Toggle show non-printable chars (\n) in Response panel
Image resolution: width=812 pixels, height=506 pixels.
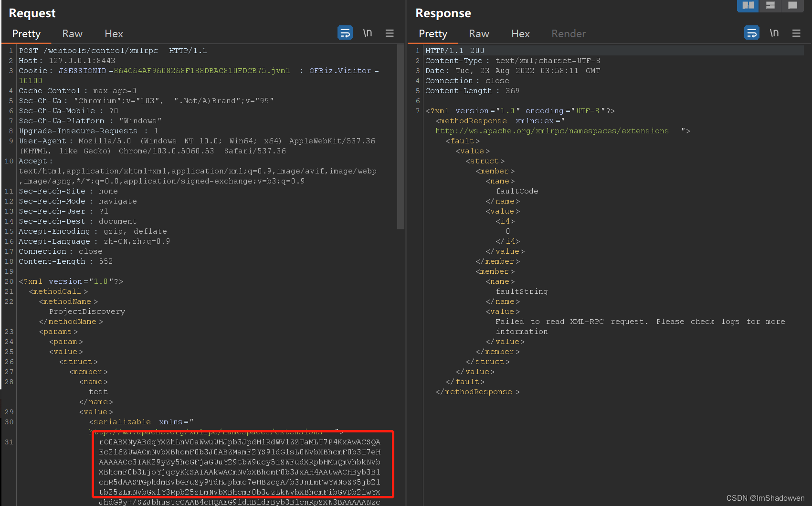pos(774,33)
